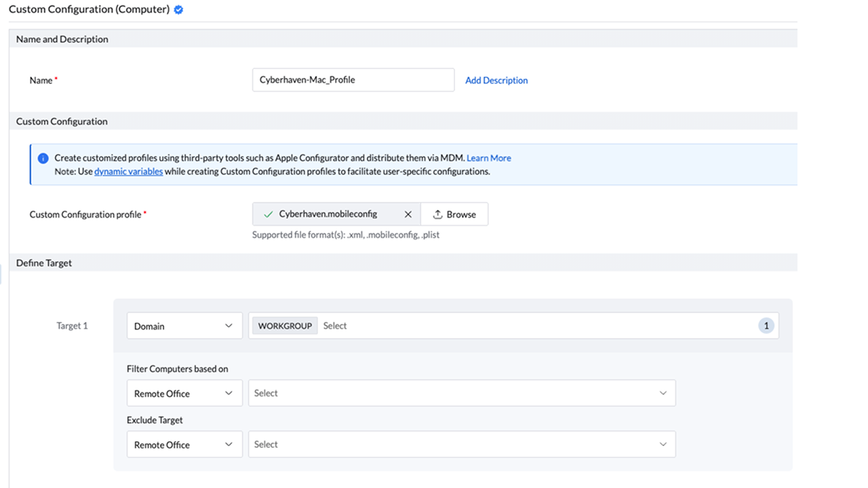Open the Select dropdown for Exclude Target

[461, 445]
